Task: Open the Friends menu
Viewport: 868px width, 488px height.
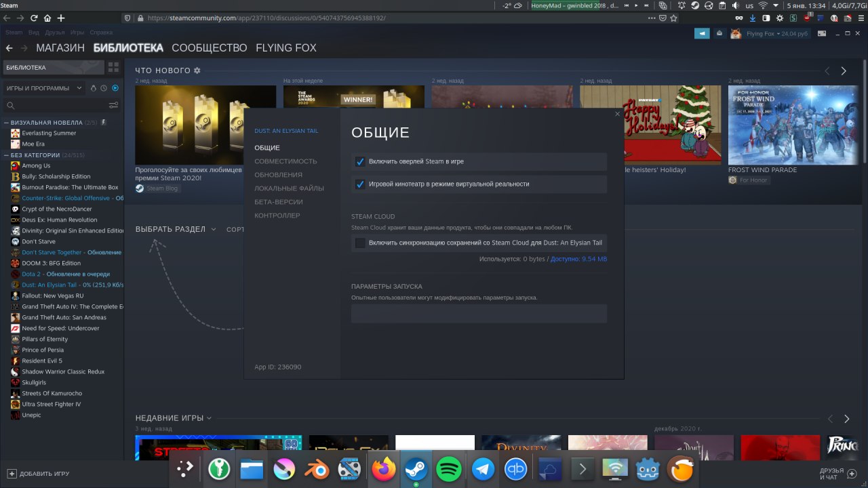Action: coord(55,32)
